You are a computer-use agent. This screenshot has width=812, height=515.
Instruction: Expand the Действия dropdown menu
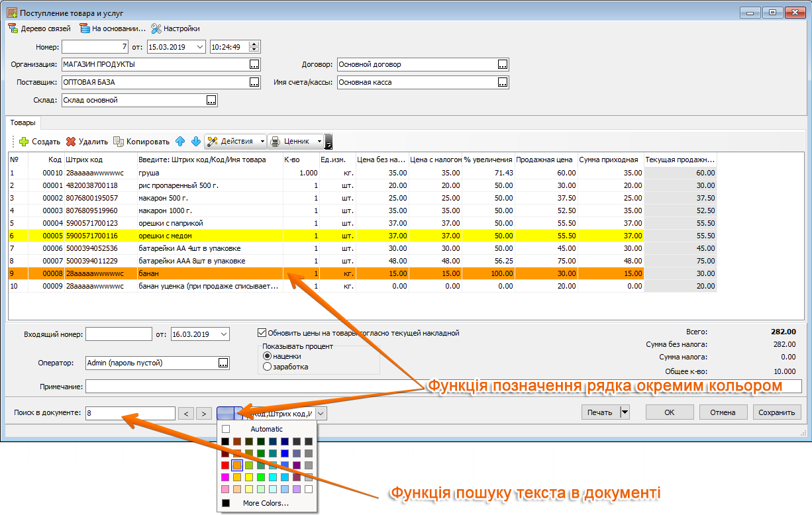(x=262, y=141)
